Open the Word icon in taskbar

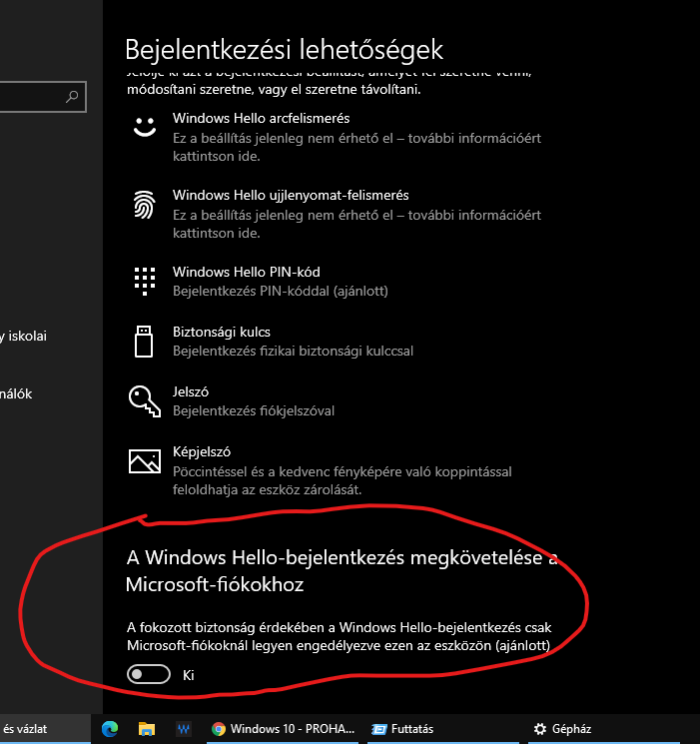[x=184, y=729]
